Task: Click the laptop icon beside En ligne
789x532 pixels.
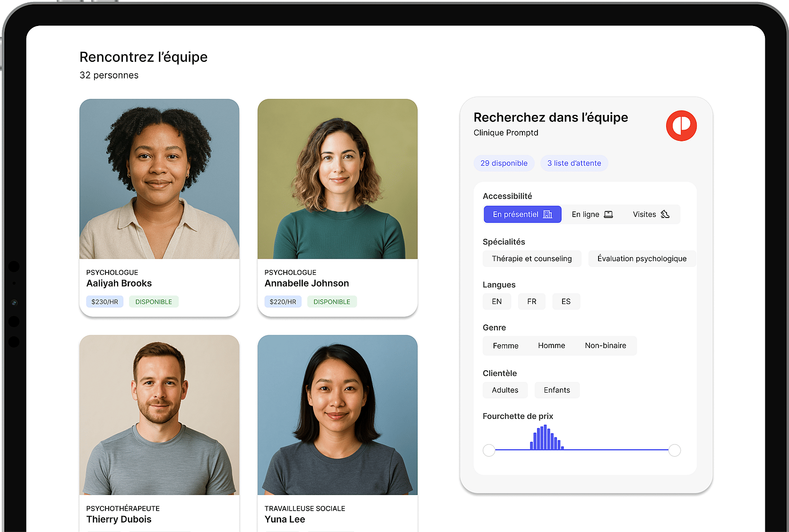Action: pyautogui.click(x=608, y=215)
